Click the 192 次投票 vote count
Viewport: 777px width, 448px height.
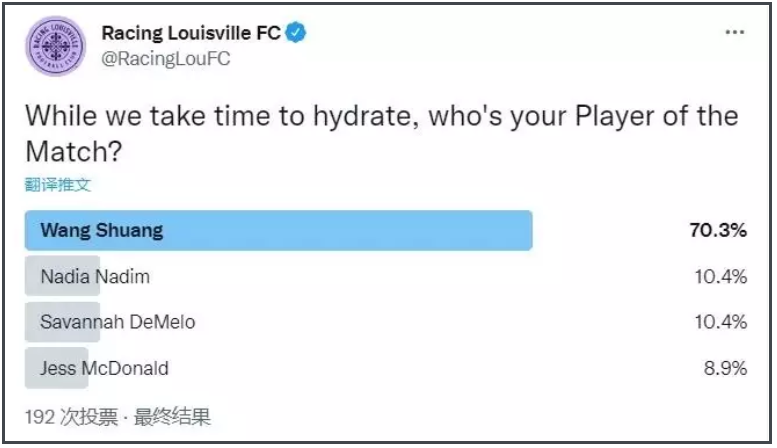click(72, 417)
